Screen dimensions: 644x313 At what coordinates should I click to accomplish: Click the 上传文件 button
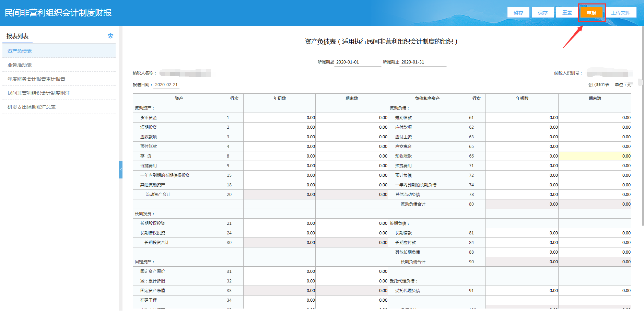point(621,13)
